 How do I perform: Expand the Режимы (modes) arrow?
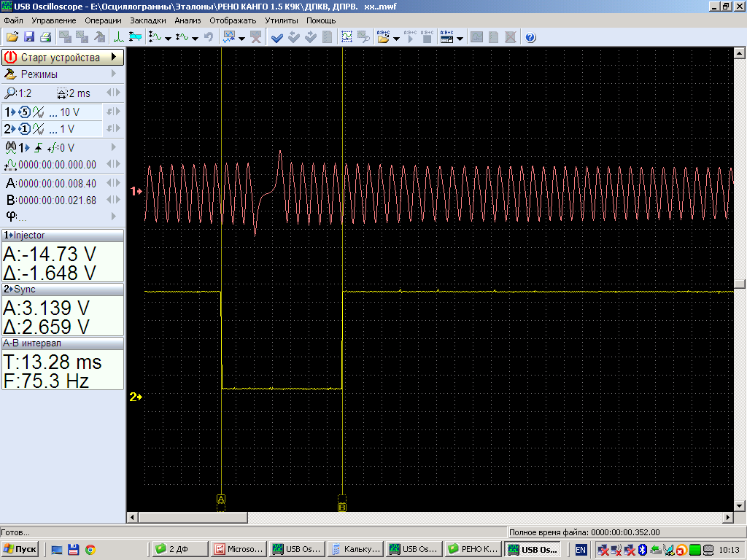point(113,74)
